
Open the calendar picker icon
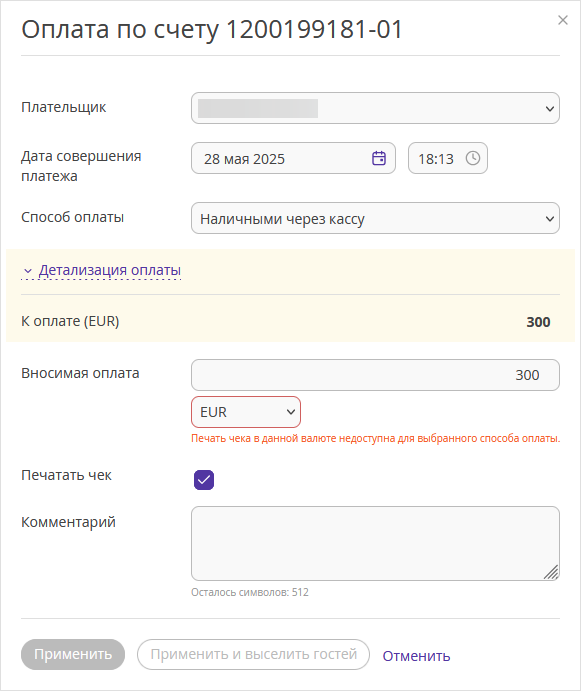coord(379,158)
